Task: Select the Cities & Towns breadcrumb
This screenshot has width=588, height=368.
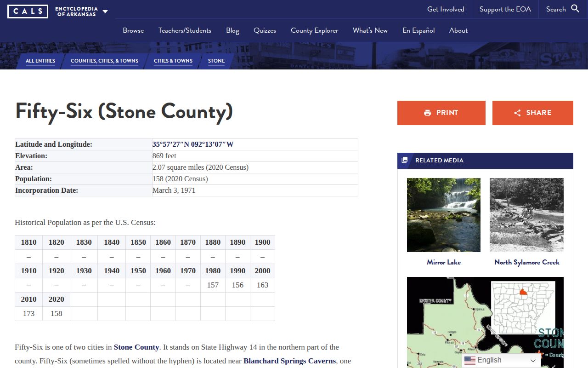Action: 173,61
